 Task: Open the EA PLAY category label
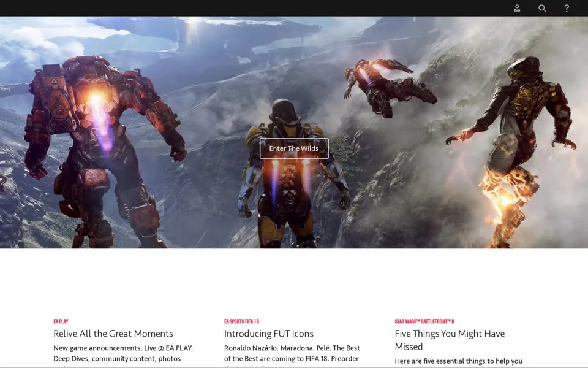tap(61, 321)
